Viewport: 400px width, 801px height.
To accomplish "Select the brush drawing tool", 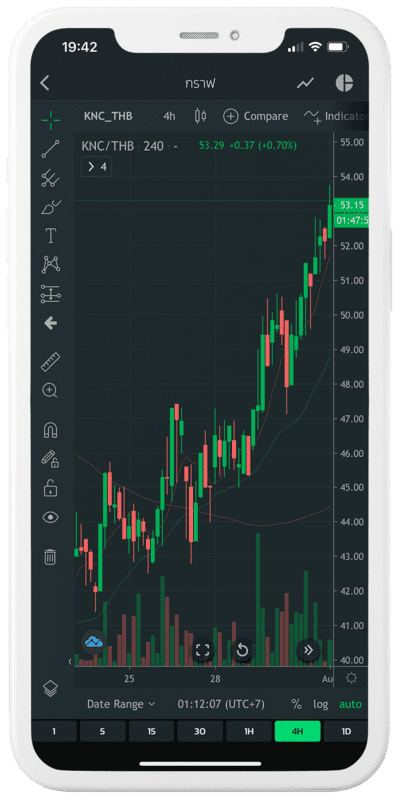I will 51,207.
